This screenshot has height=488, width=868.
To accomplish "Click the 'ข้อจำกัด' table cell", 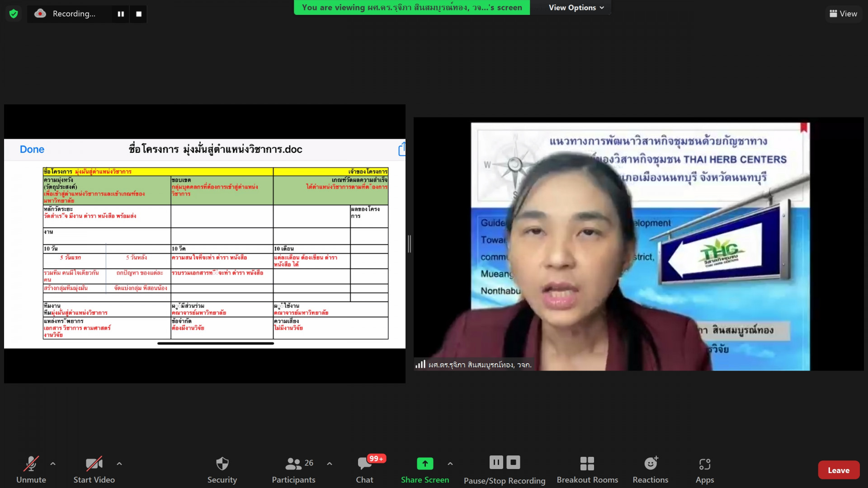I will pyautogui.click(x=222, y=328).
